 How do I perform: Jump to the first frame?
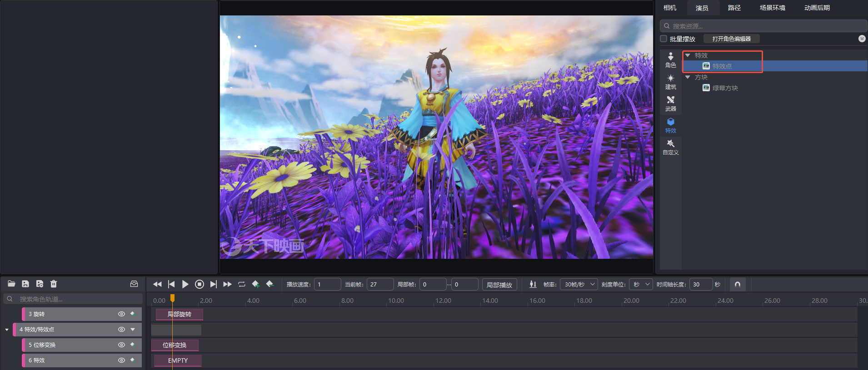coord(171,284)
